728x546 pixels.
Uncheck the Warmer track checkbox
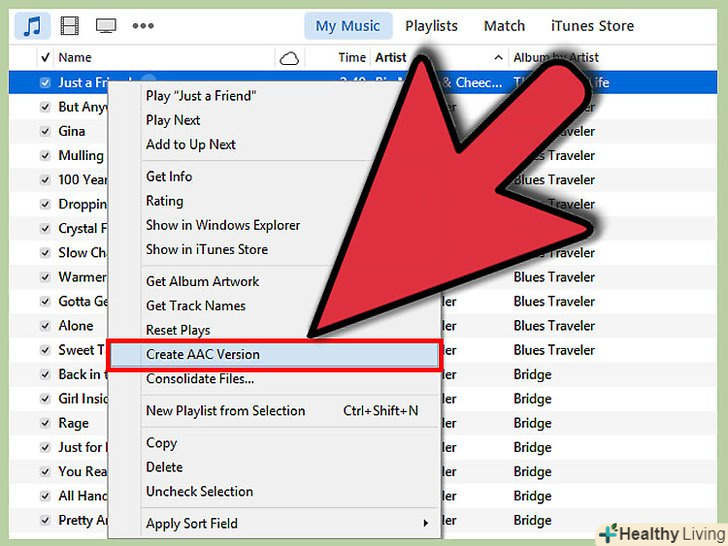pos(45,277)
